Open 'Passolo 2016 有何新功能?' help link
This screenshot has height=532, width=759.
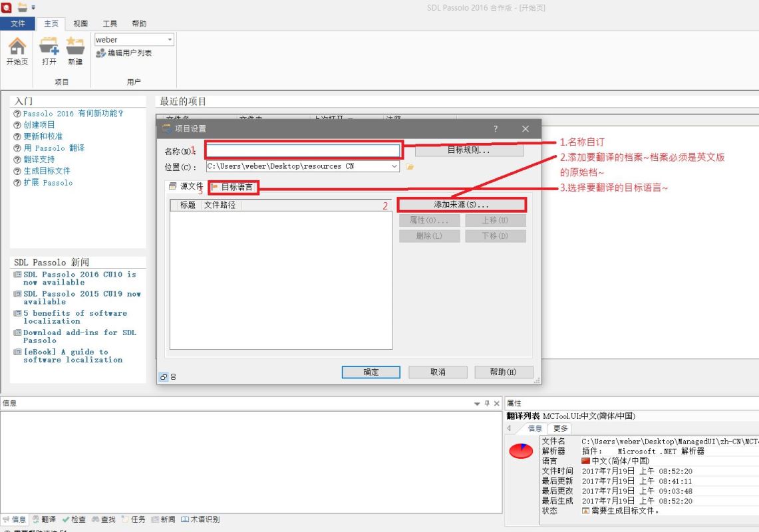[x=73, y=113]
